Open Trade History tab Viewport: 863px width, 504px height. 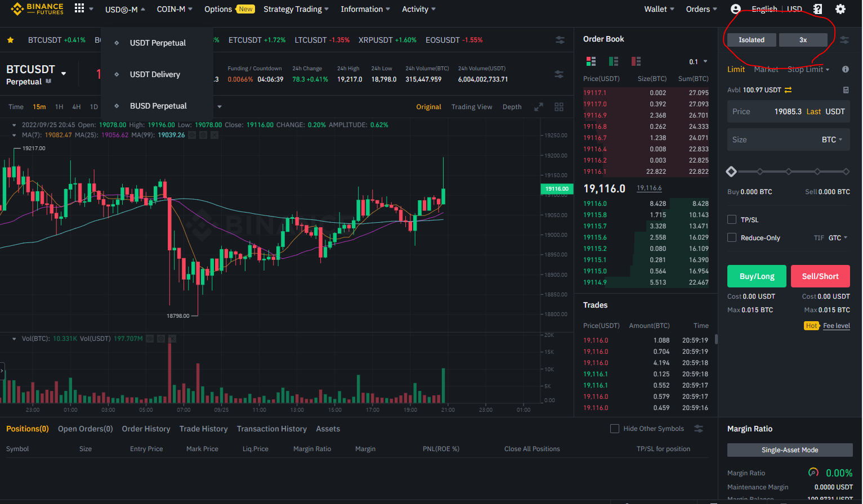pyautogui.click(x=203, y=429)
